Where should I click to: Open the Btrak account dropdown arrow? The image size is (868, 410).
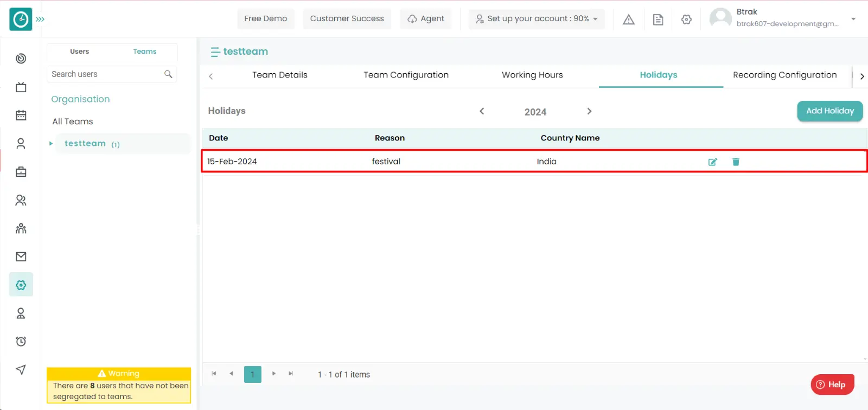click(x=853, y=19)
